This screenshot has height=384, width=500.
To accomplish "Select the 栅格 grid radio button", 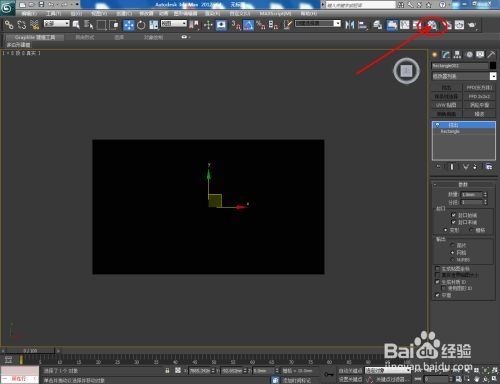I will 471,230.
